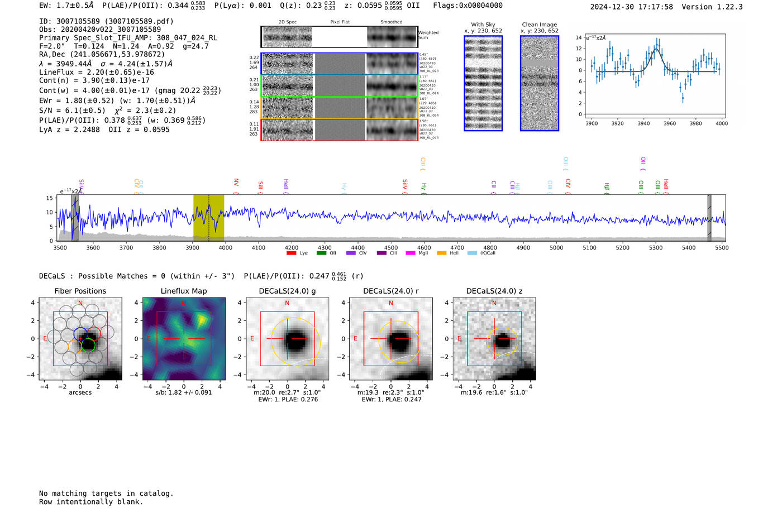Click the timestamp '2024-12-30 17:17:58'
The width and height of the screenshot is (782, 532).
tap(632, 7)
